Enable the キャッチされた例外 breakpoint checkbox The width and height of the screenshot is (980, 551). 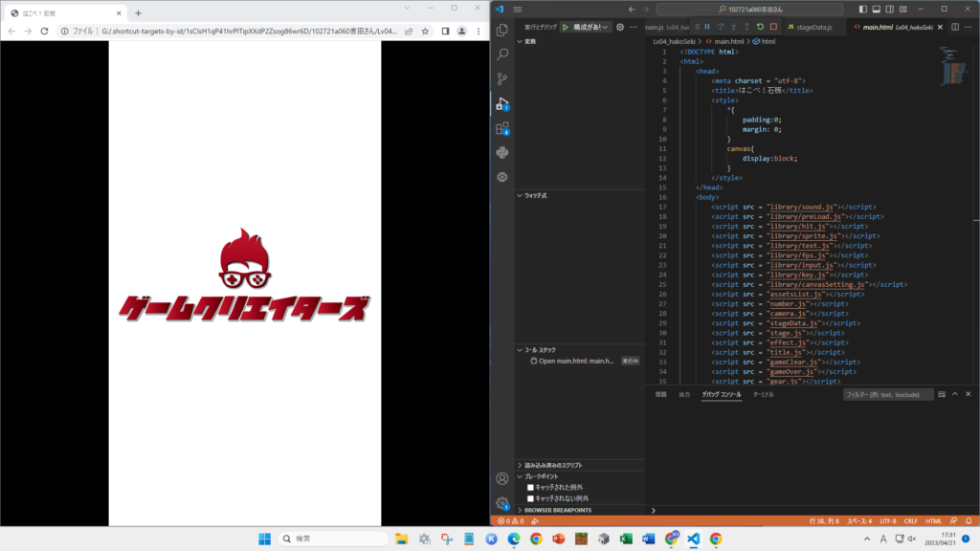pos(530,487)
